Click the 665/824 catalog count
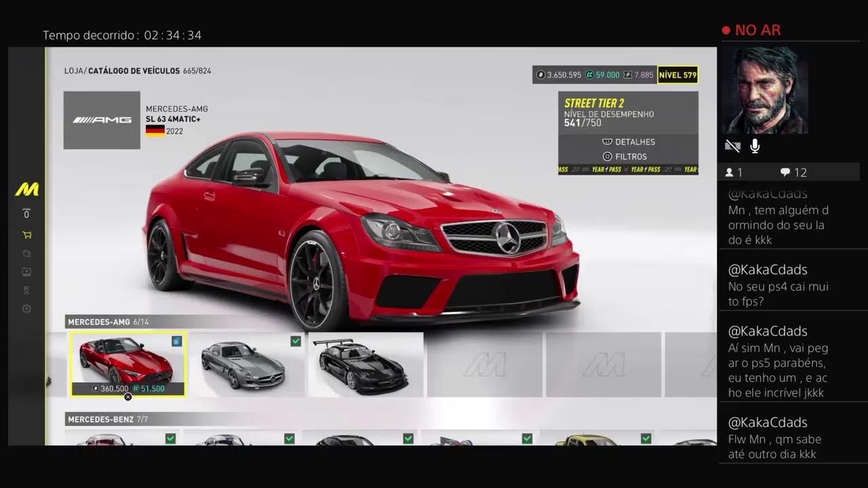The width and height of the screenshot is (868, 488). pos(197,70)
